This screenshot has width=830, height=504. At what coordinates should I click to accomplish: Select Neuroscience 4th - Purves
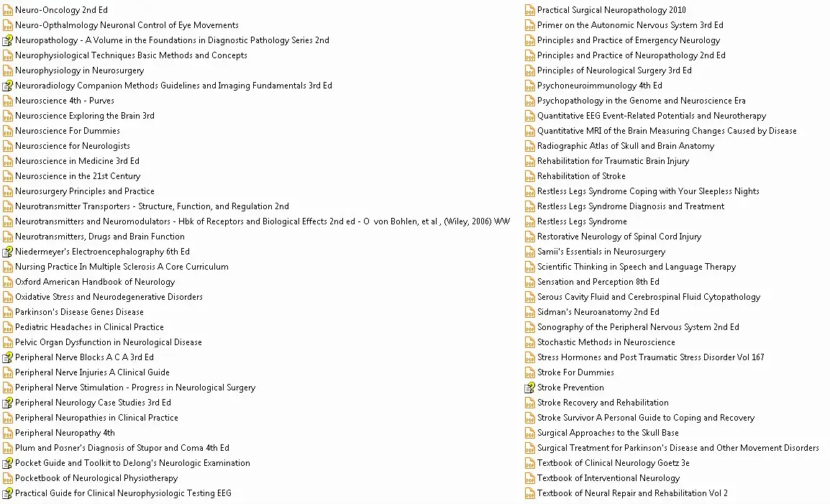[65, 101]
